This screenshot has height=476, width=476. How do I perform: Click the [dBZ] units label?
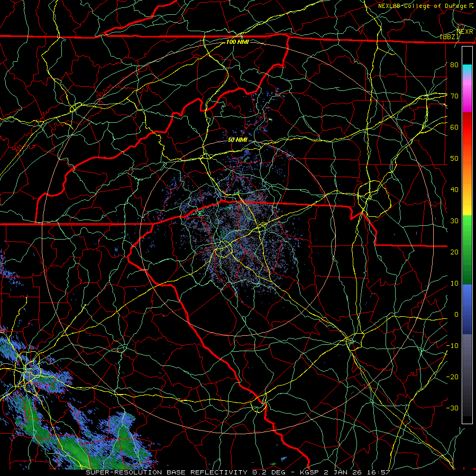(x=450, y=36)
